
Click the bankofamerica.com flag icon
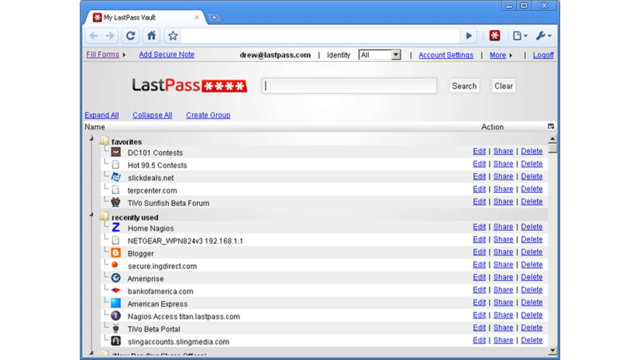click(x=116, y=291)
